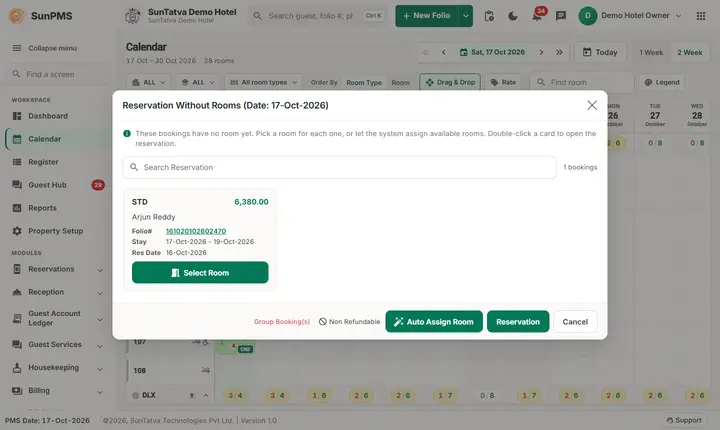Open the apps grid icon
720x430 pixels.
click(701, 16)
